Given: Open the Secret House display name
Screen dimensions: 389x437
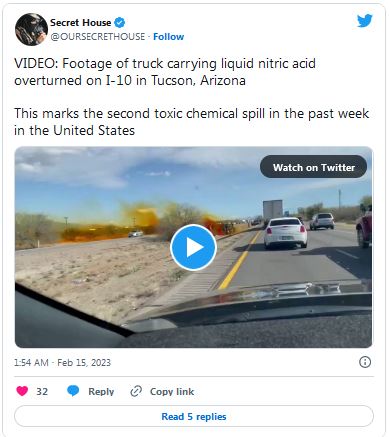Looking at the screenshot, I should [80, 23].
